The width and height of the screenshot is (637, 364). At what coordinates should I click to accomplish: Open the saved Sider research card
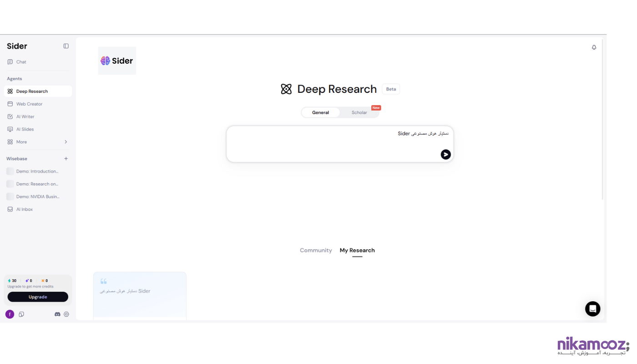140,296
